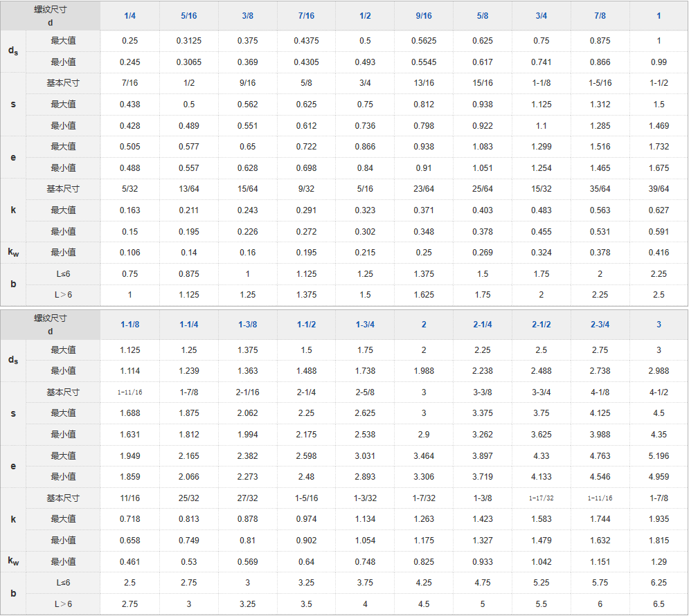
Task: Click the 2-1/2 column header link
Action: (x=542, y=325)
